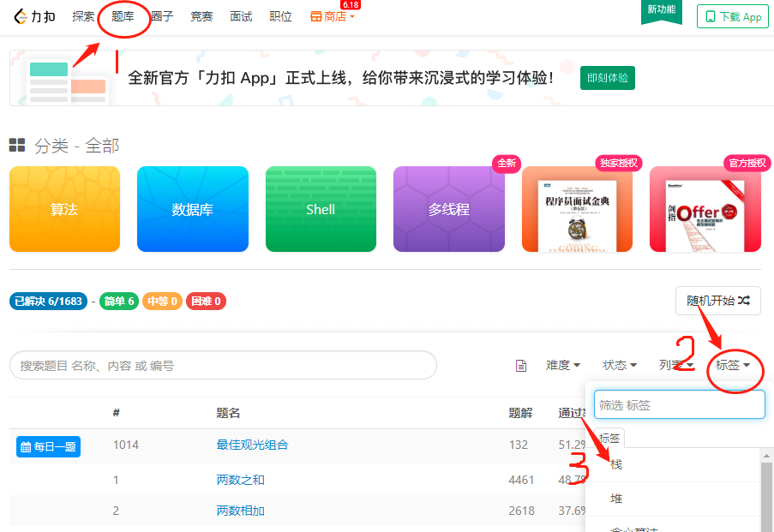Open the 两数之和 problem link
Viewport: 774px width, 532px height.
click(x=242, y=480)
